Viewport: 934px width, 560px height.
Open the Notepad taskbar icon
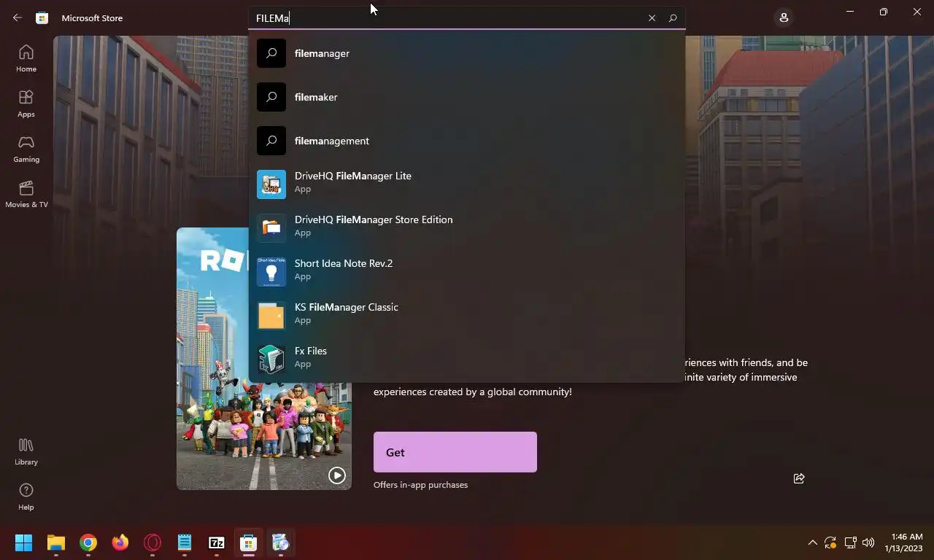[x=185, y=542]
